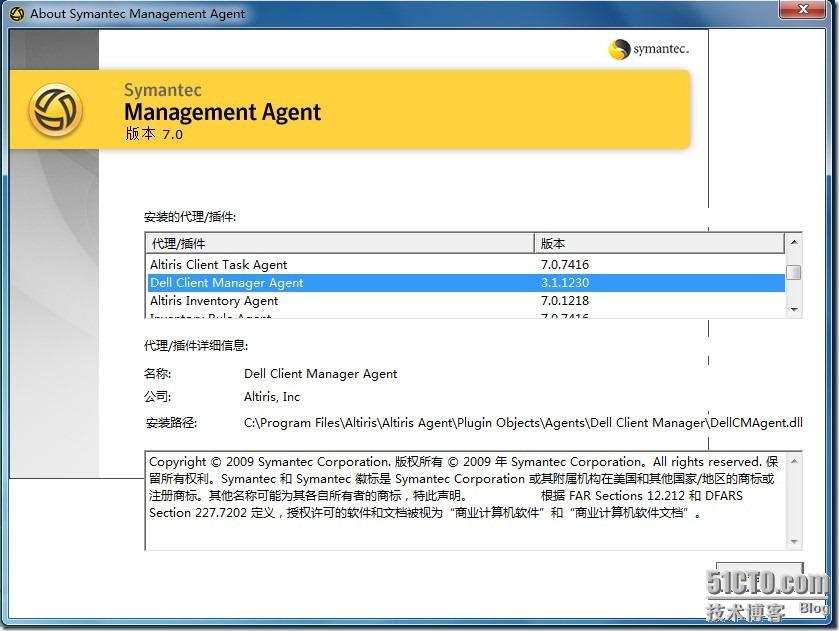Click the DellCMAgent.dll install path
Screen dimensions: 839x631
(523, 423)
